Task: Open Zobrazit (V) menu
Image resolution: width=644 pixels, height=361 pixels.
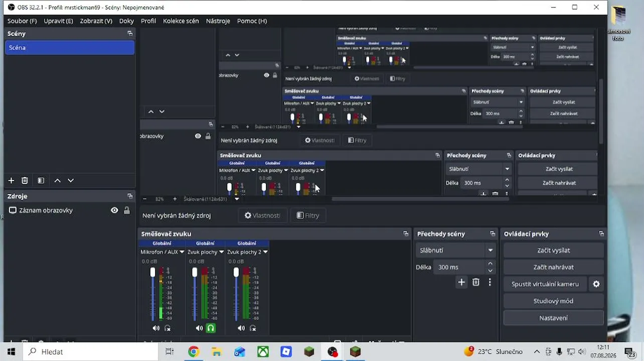Action: pos(96,21)
